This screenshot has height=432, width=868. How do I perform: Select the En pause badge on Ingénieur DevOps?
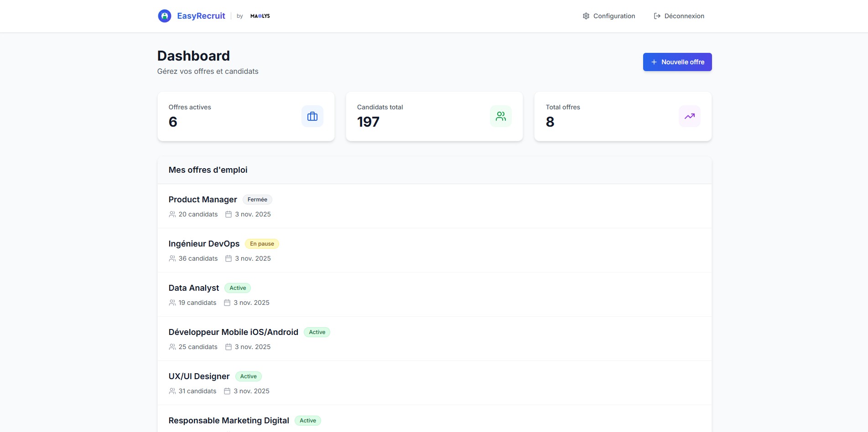(261, 243)
